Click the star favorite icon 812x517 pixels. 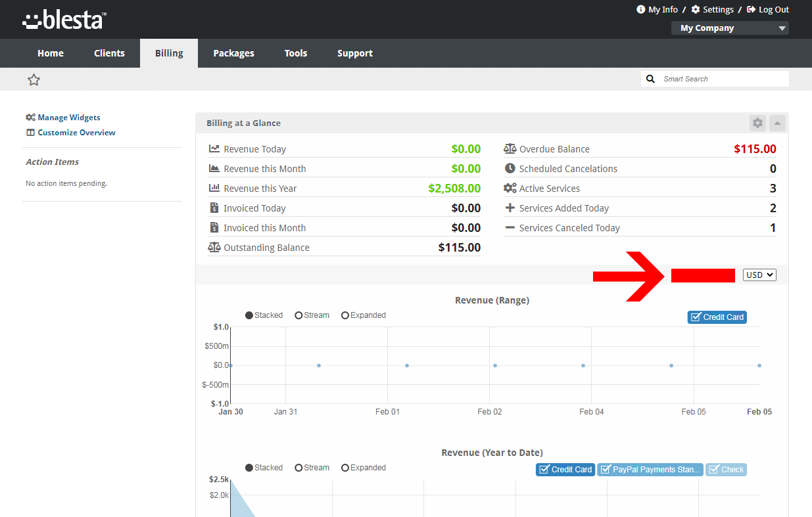click(34, 79)
